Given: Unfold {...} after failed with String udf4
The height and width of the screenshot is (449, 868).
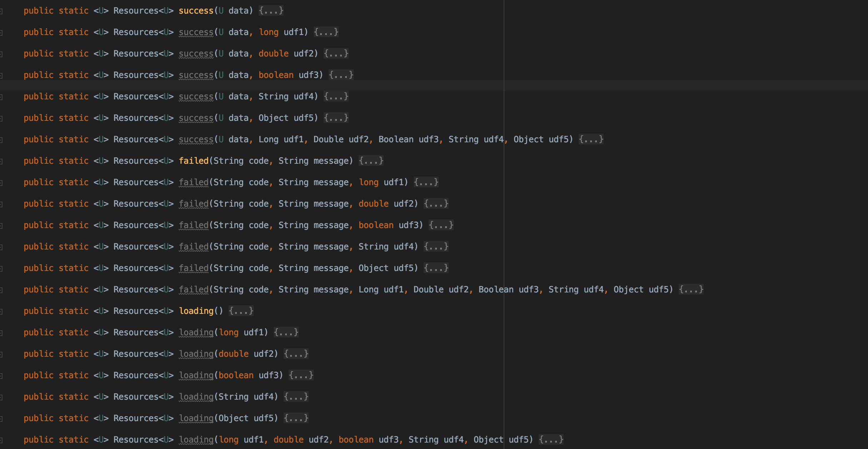Looking at the screenshot, I should [436, 247].
